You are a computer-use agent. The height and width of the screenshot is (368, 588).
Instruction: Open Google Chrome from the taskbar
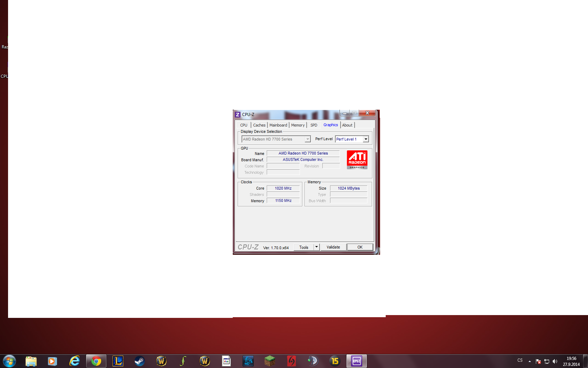tap(96, 361)
